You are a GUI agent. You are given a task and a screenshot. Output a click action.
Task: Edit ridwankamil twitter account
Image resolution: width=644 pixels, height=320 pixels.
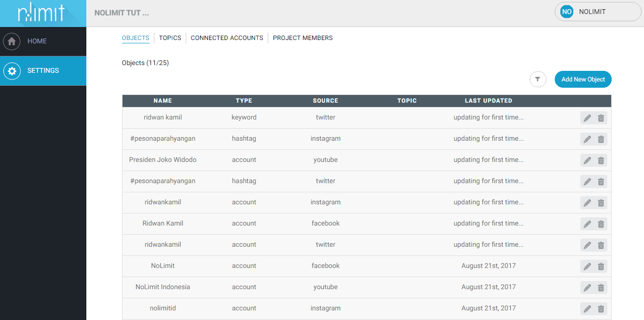(587, 245)
